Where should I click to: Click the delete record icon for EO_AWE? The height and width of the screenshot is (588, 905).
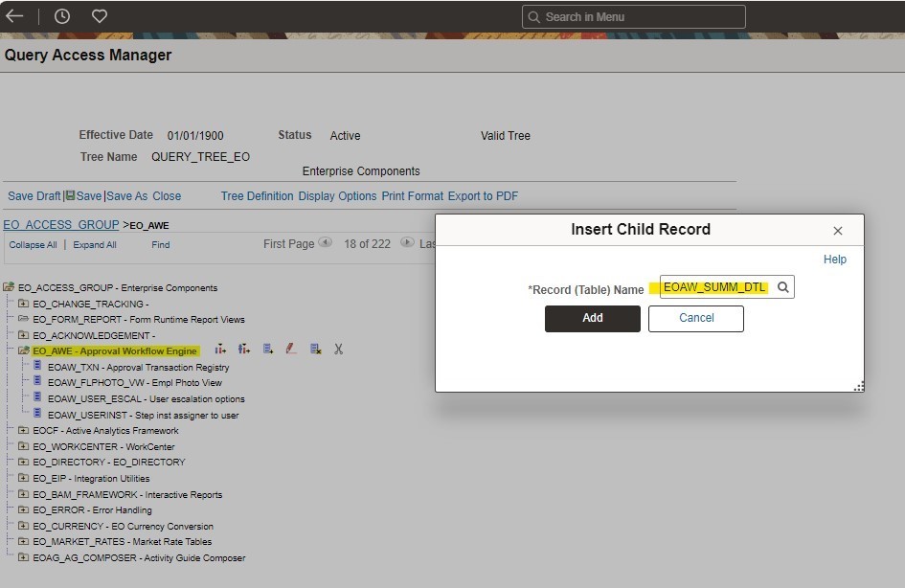tap(315, 349)
